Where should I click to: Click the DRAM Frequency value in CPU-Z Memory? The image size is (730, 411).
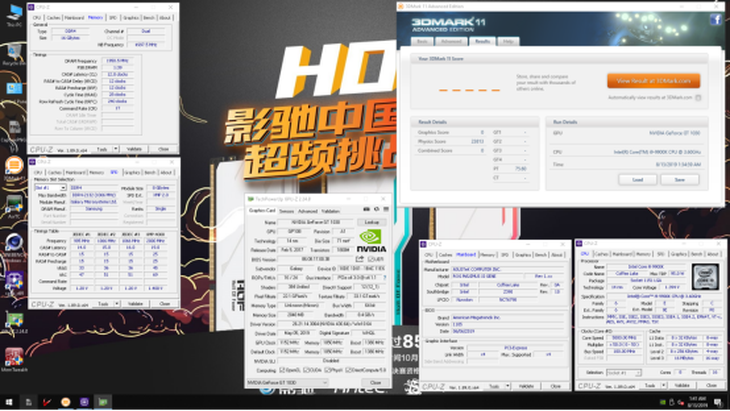(117, 61)
